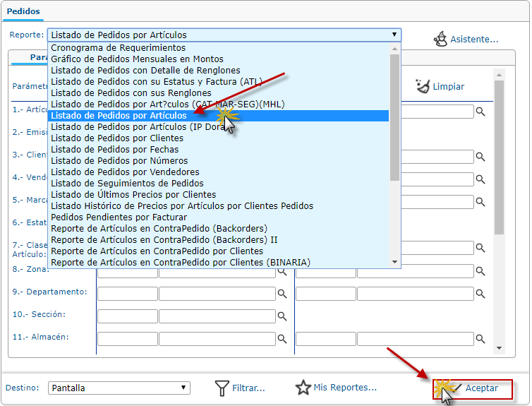Choose Listado de Pedidos por Clientes
Viewport: 532px width, 406px height.
219,138
